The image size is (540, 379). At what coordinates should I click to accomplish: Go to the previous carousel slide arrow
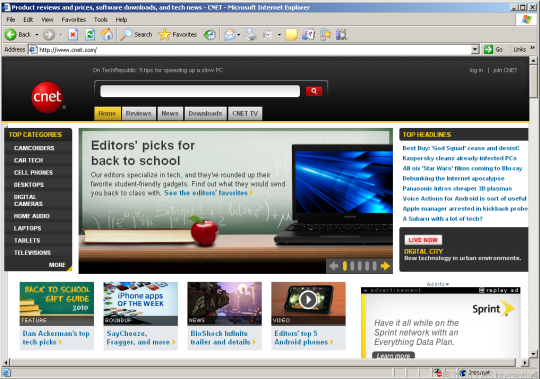333,266
